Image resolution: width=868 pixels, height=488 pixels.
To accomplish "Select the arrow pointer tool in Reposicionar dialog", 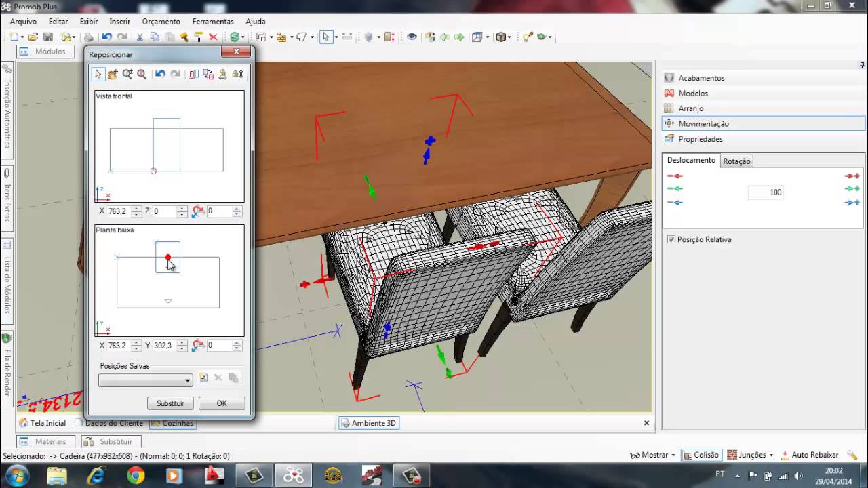I will pyautogui.click(x=98, y=74).
